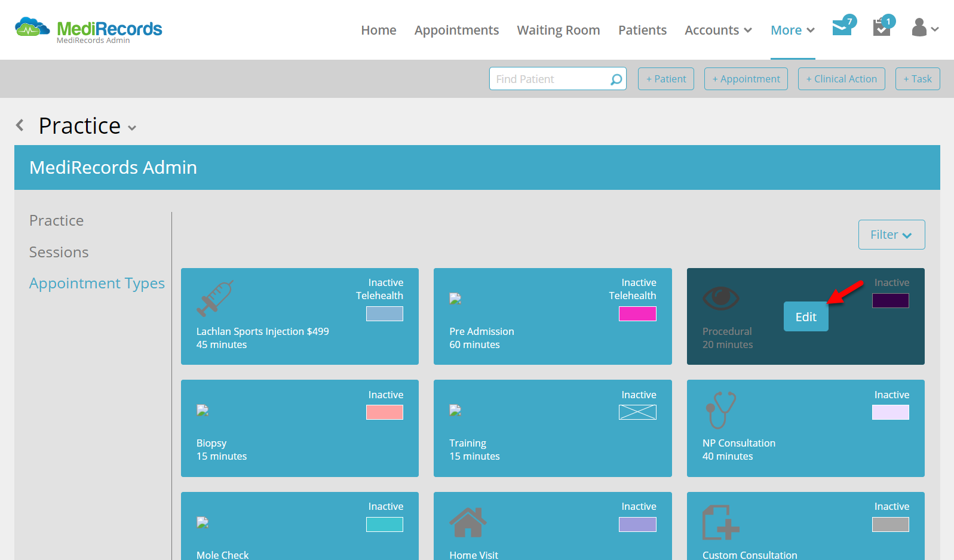This screenshot has height=560, width=954.
Task: Click the + Patient button
Action: pos(666,79)
